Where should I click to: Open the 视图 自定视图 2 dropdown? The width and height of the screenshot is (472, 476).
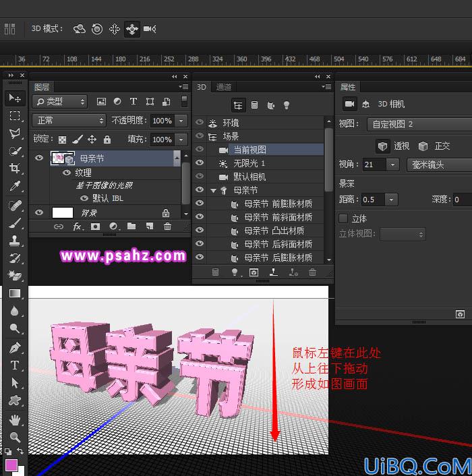click(419, 124)
